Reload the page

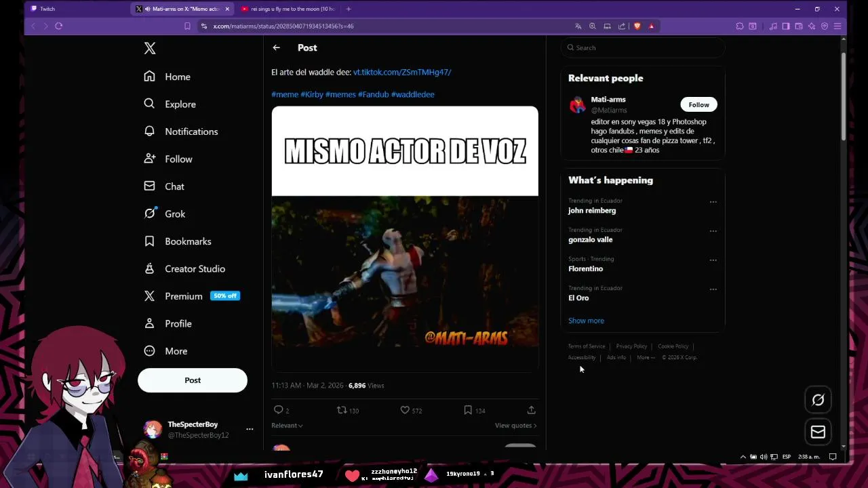click(58, 26)
